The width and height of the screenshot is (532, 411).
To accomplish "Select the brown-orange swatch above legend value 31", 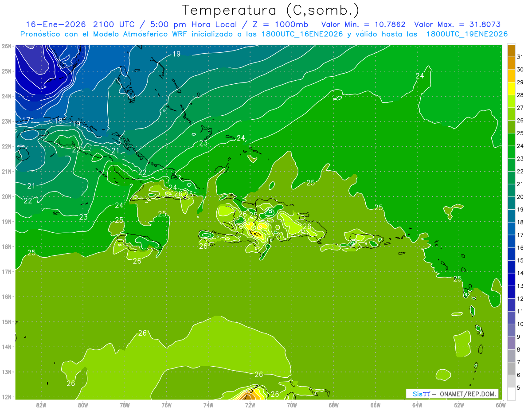I will coord(511,51).
